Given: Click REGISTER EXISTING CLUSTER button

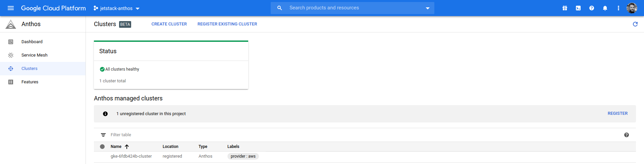Looking at the screenshot, I should (x=227, y=24).
